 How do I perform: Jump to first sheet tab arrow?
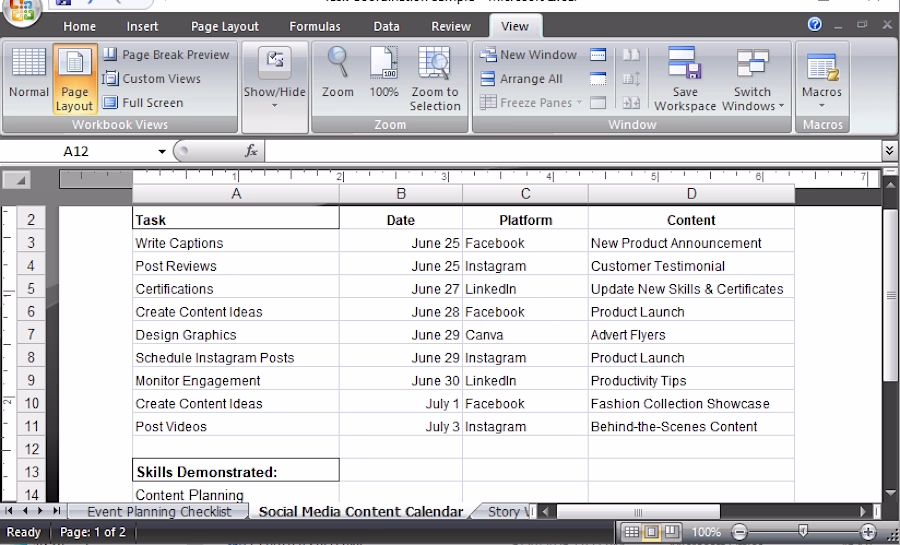point(9,511)
